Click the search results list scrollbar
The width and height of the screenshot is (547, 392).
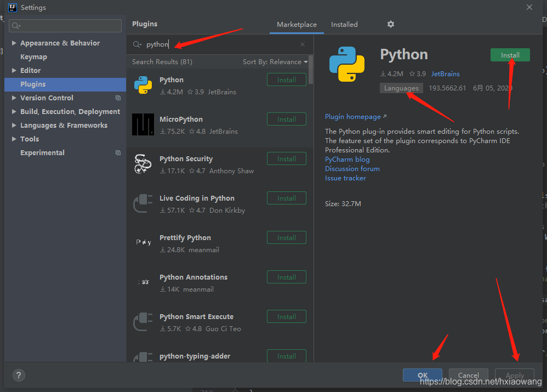(x=310, y=70)
